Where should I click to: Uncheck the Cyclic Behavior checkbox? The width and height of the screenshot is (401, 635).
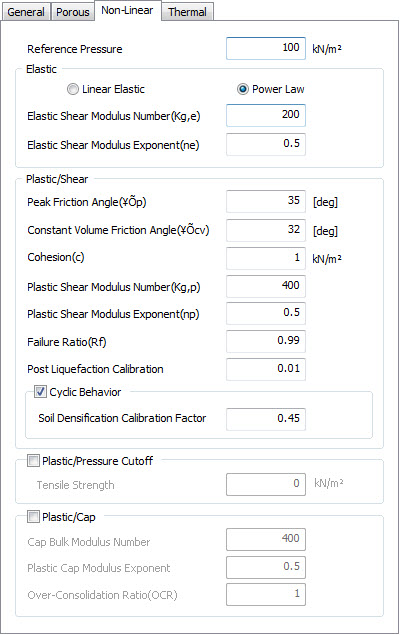click(x=40, y=392)
